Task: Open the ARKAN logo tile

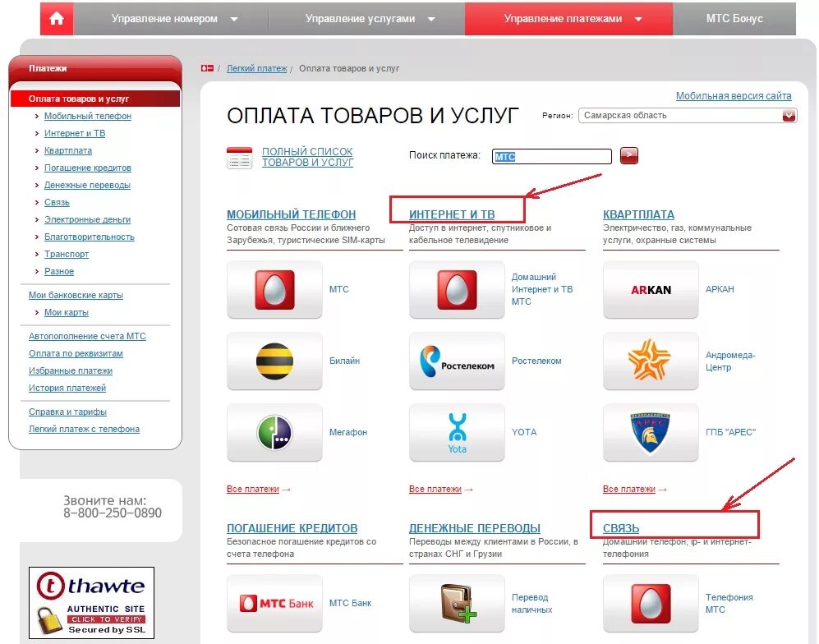Action: coord(651,289)
